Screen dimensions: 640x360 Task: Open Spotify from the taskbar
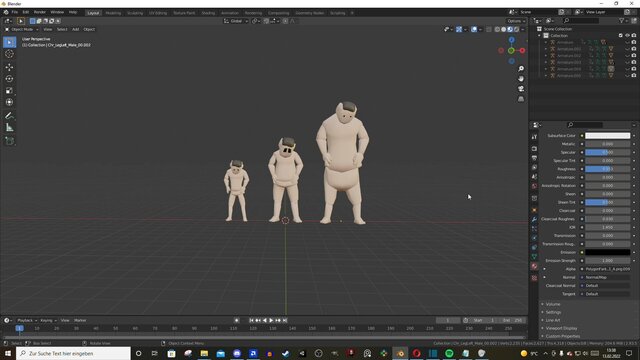pos(449,353)
